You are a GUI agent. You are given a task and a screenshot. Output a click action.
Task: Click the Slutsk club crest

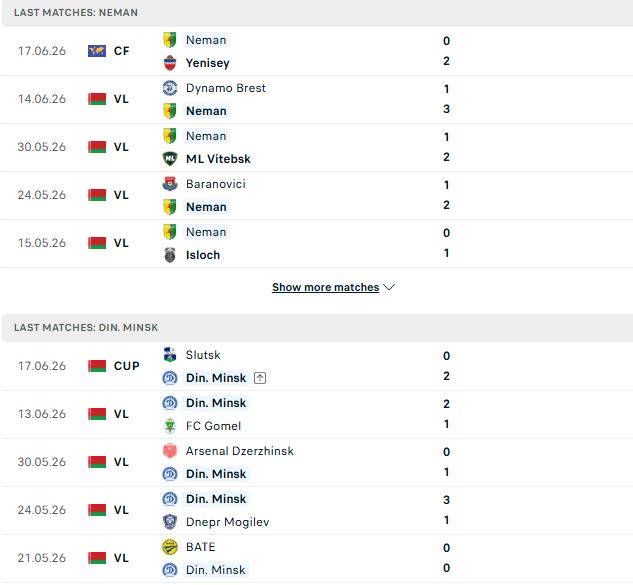click(170, 355)
